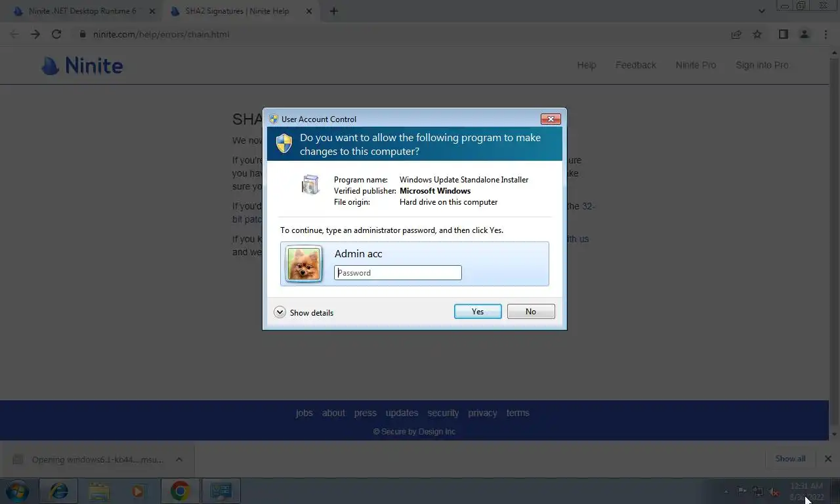Open the terms footer link
This screenshot has height=504, width=840.
518,413
